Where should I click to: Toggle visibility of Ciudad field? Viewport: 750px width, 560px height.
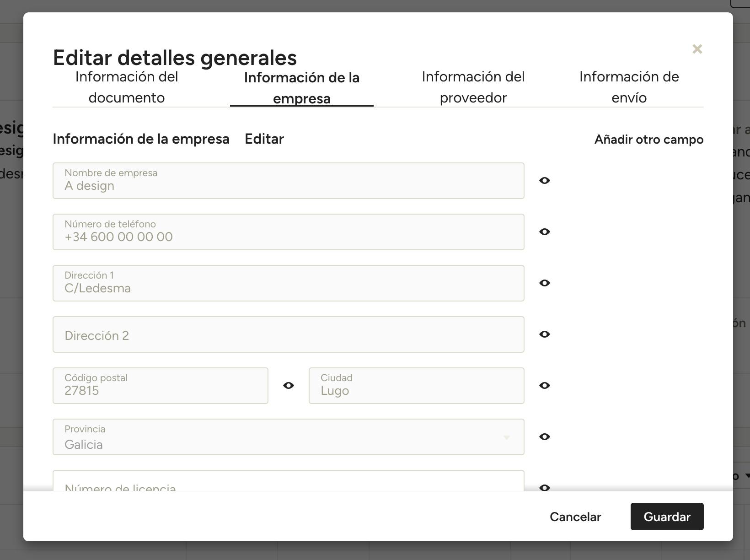coord(544,386)
